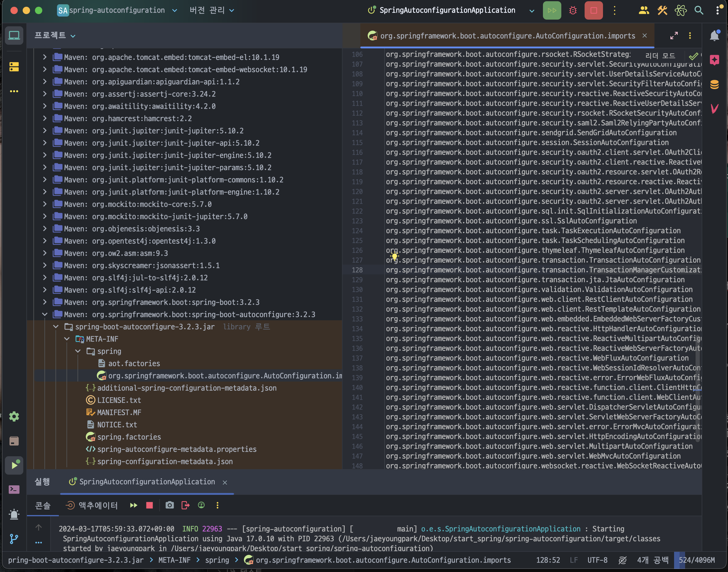Image resolution: width=728 pixels, height=572 pixels.
Task: Expand Maven slf4j-api:2.0.12 node
Action: pos(44,290)
